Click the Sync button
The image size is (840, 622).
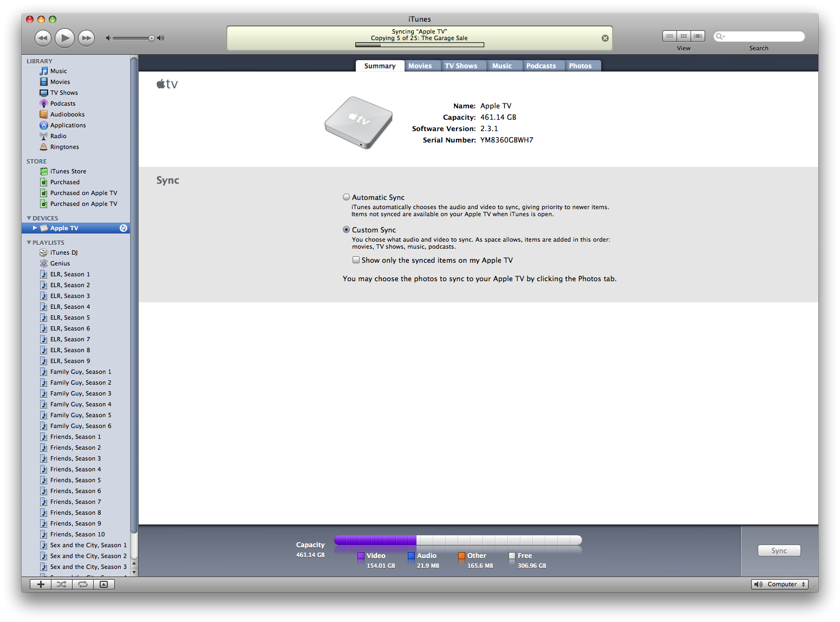(x=779, y=550)
